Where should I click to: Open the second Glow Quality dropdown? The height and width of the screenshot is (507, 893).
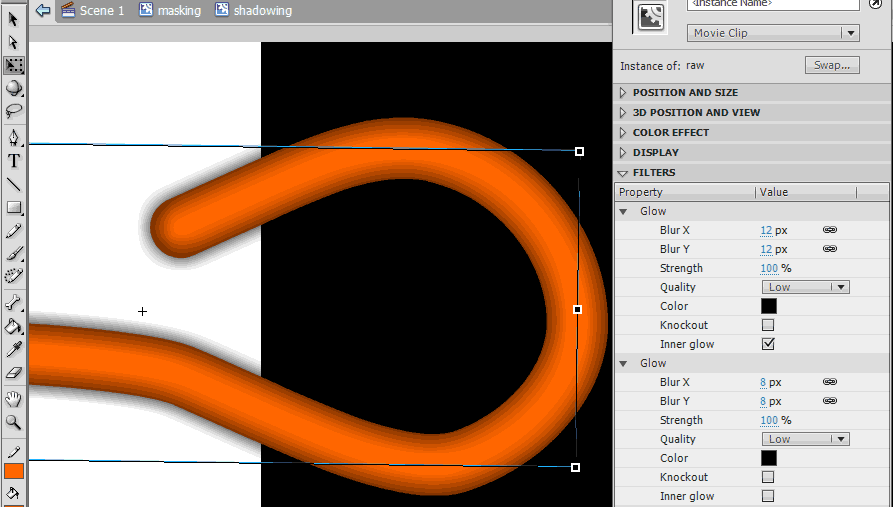pos(805,439)
